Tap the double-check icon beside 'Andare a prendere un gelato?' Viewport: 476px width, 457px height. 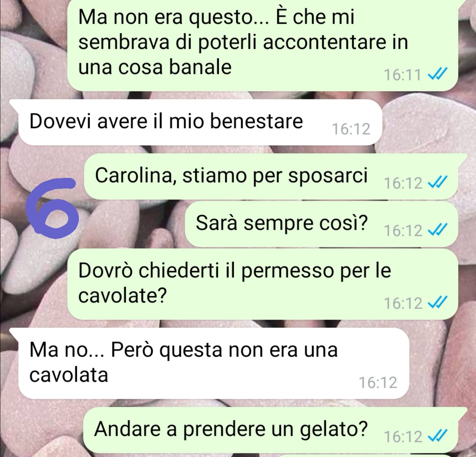tap(437, 436)
